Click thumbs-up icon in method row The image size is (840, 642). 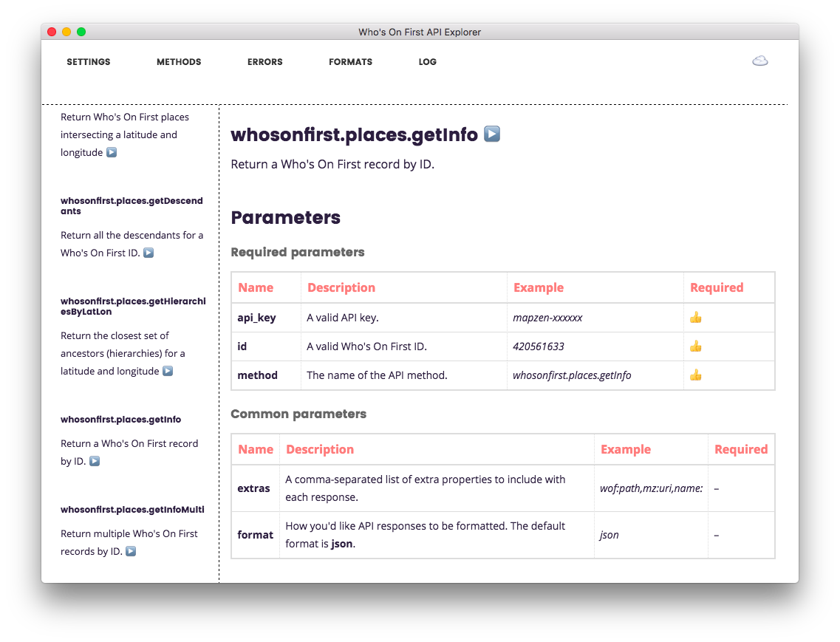click(x=695, y=375)
